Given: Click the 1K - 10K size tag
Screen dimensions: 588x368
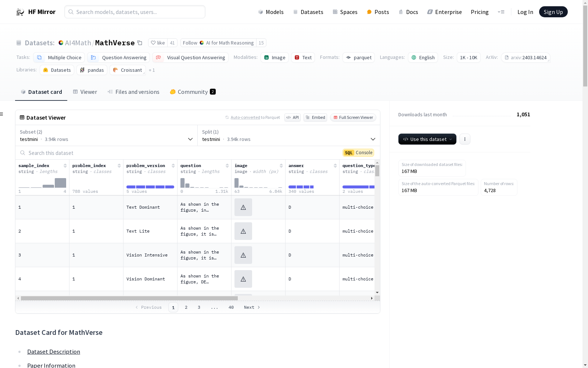Looking at the screenshot, I should click(x=469, y=57).
